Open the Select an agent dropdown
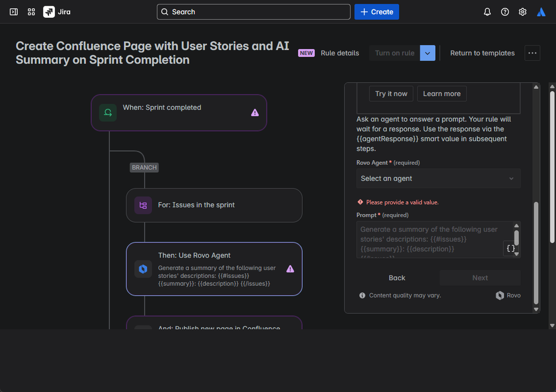 pyautogui.click(x=438, y=178)
